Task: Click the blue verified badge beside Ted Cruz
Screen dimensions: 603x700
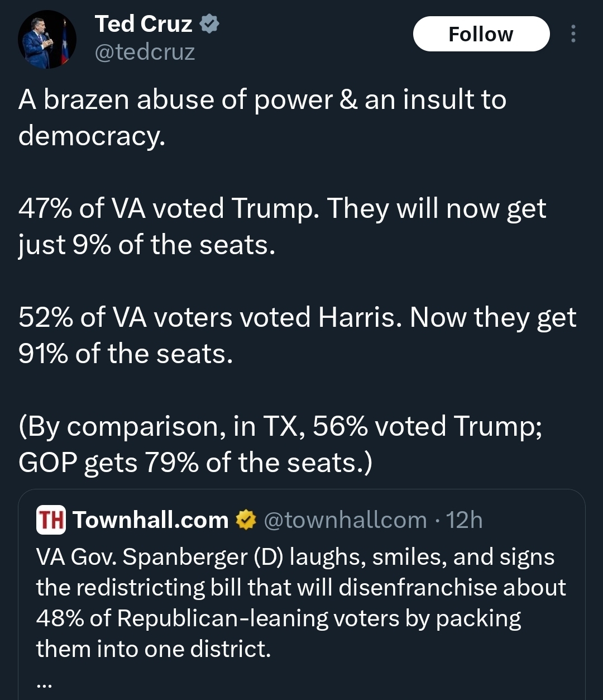Action: click(209, 24)
